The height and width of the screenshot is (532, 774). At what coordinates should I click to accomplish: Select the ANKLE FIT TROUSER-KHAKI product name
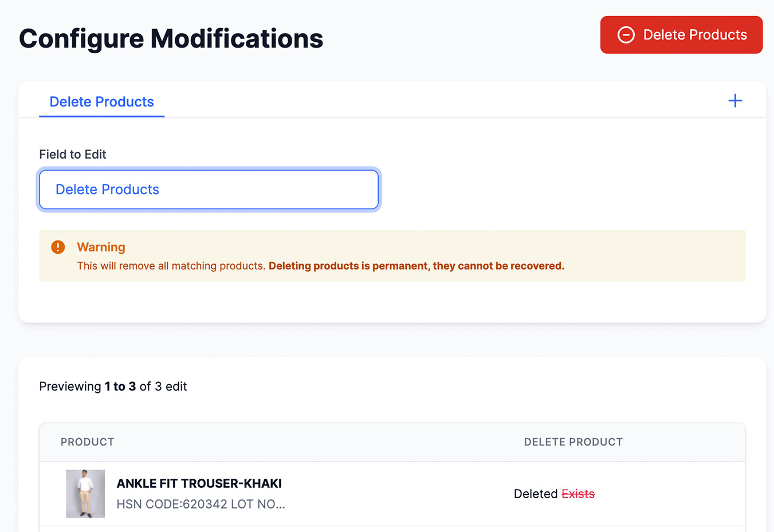[199, 483]
